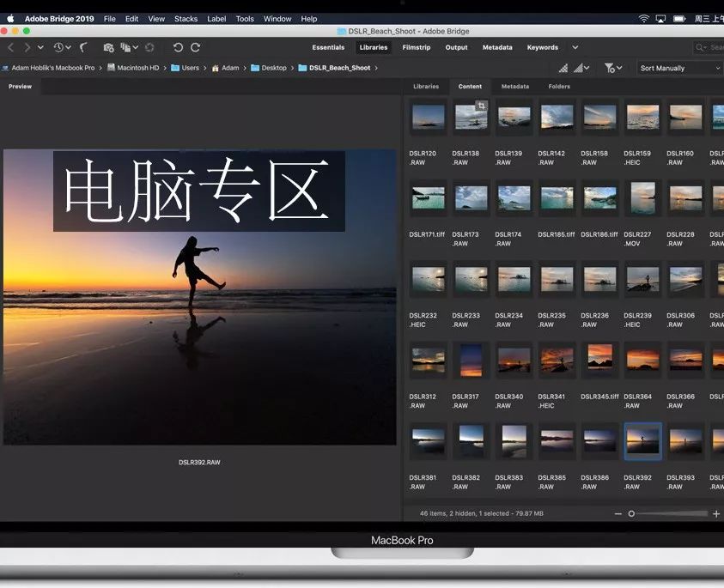This screenshot has width=724, height=588.
Task: Open the Folders panel tab
Action: point(559,87)
